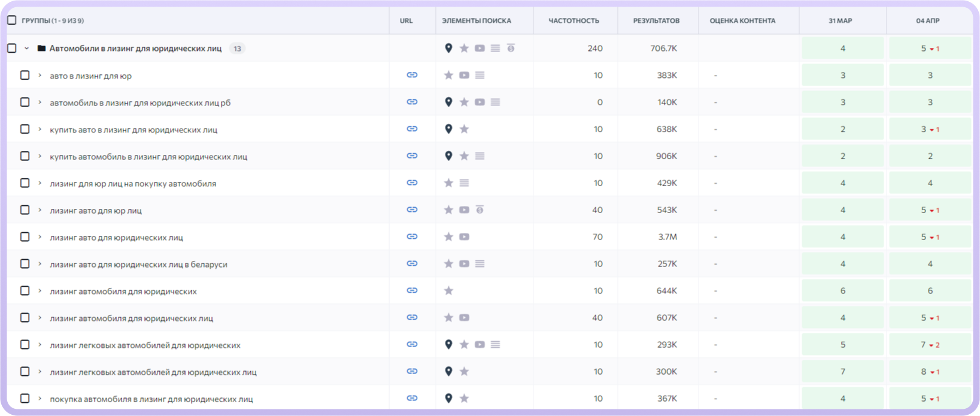The height and width of the screenshot is (416, 980).
Task: Expand the 'купить автомобиль в лизинг для юридических лиц' row
Action: tap(40, 156)
